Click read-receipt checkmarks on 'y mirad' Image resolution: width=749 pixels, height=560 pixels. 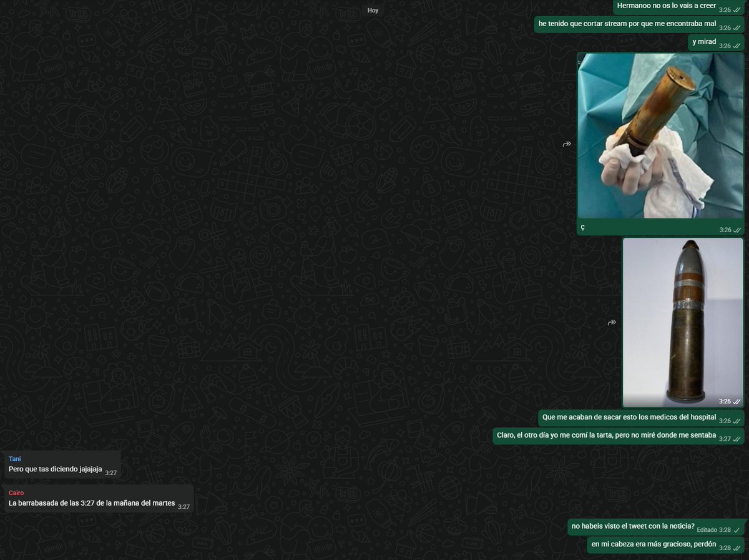point(737,46)
